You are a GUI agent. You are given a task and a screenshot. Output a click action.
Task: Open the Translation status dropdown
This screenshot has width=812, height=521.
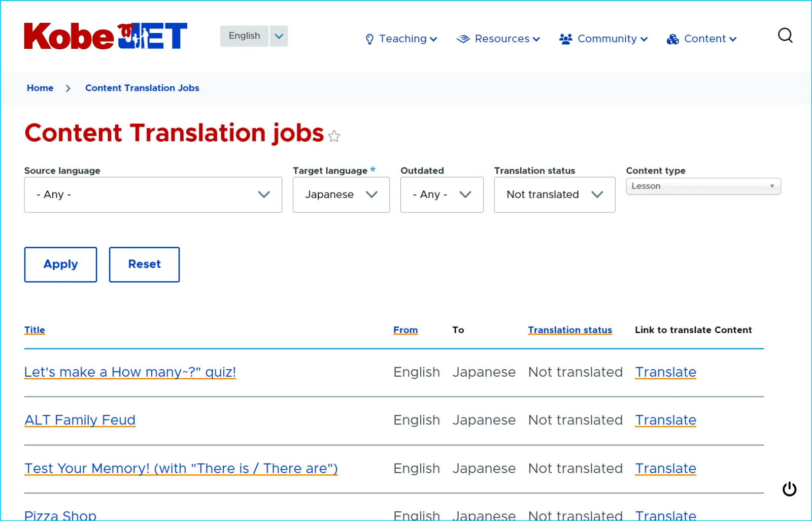[554, 194]
